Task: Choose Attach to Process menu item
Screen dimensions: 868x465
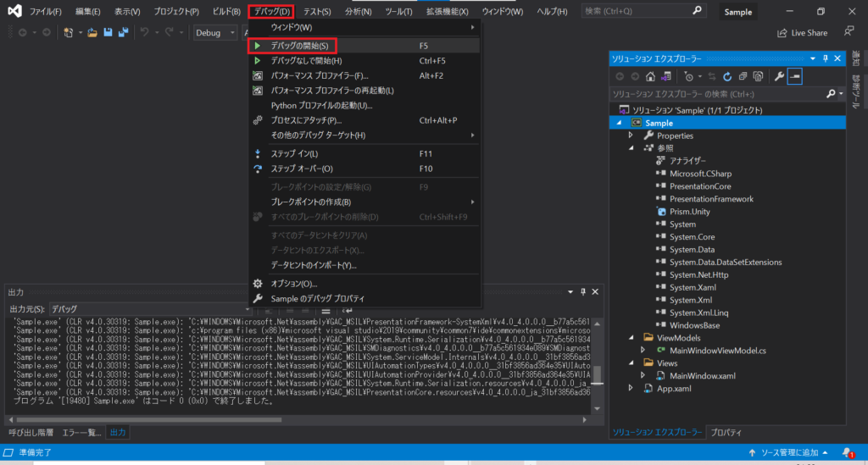Action: pos(364,120)
